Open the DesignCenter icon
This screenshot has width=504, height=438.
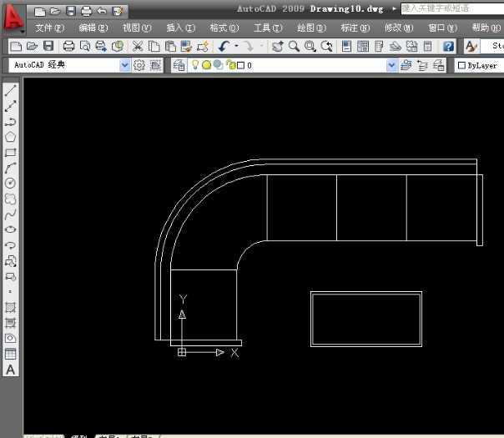click(363, 47)
